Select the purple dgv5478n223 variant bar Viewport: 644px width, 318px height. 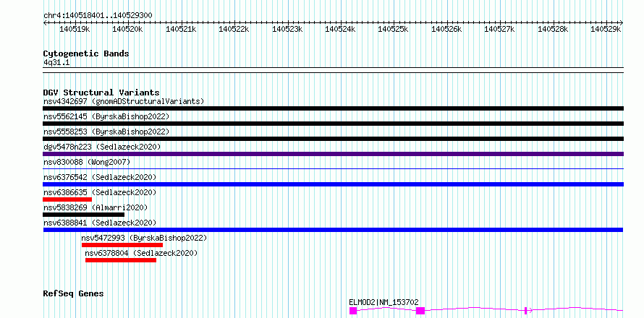(x=333, y=154)
